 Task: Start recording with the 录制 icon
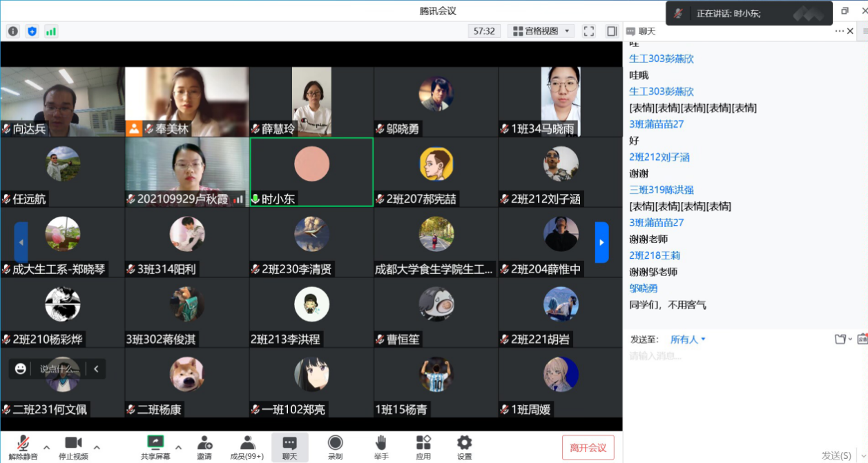click(335, 446)
